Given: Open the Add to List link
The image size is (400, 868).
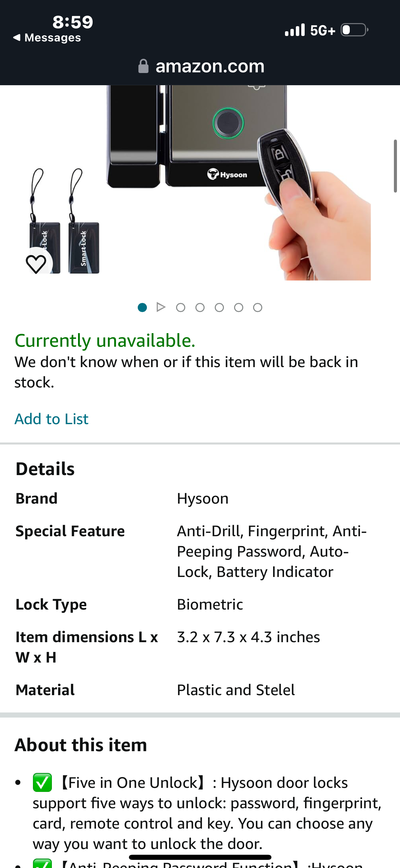Looking at the screenshot, I should tap(51, 418).
